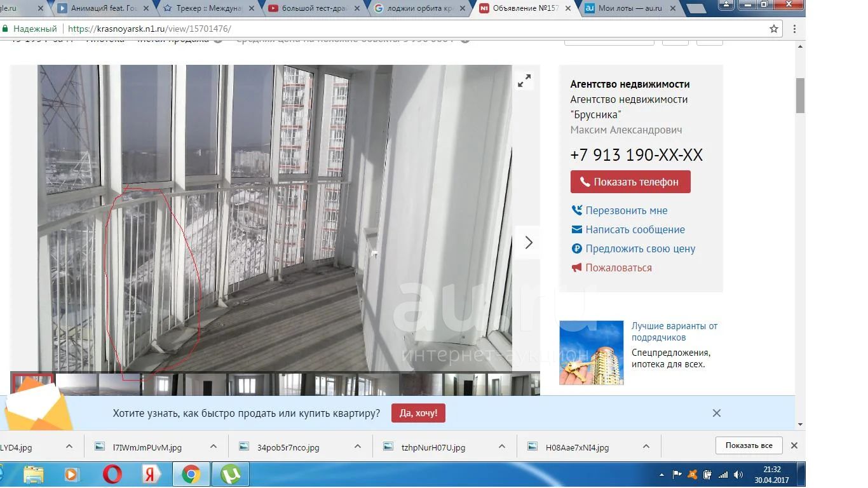Close the Мои лоты — au.ru tab

672,8
